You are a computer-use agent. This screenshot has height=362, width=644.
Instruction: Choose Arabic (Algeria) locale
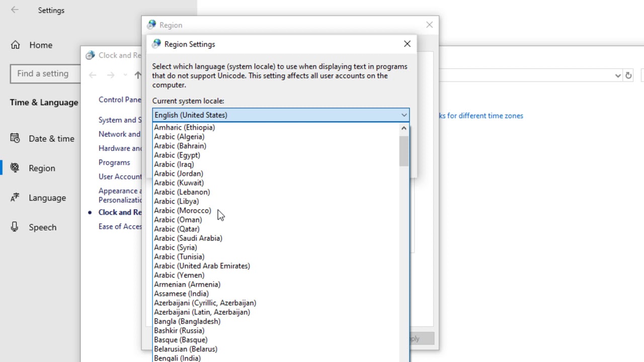pos(276,137)
